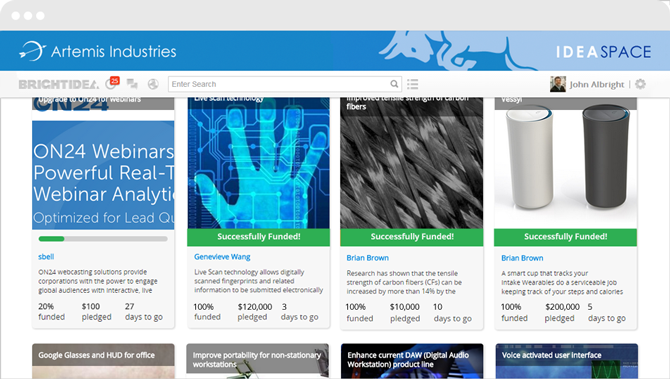Image resolution: width=670 pixels, height=379 pixels.
Task: Open notifications icon with 25 badge
Action: (x=112, y=83)
